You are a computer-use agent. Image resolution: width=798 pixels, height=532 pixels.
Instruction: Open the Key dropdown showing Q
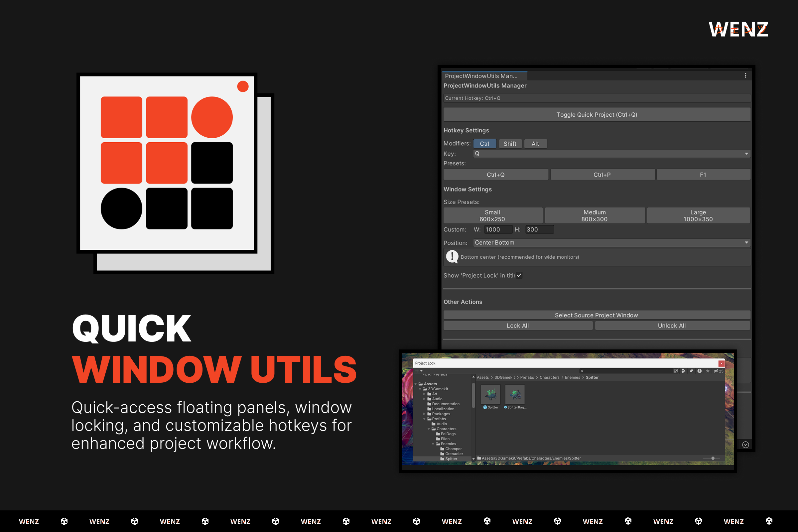tap(611, 154)
